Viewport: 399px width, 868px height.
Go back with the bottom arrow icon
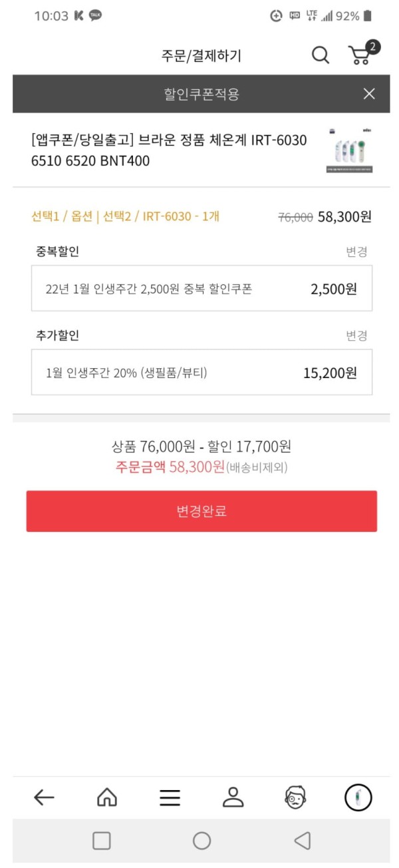point(44,797)
